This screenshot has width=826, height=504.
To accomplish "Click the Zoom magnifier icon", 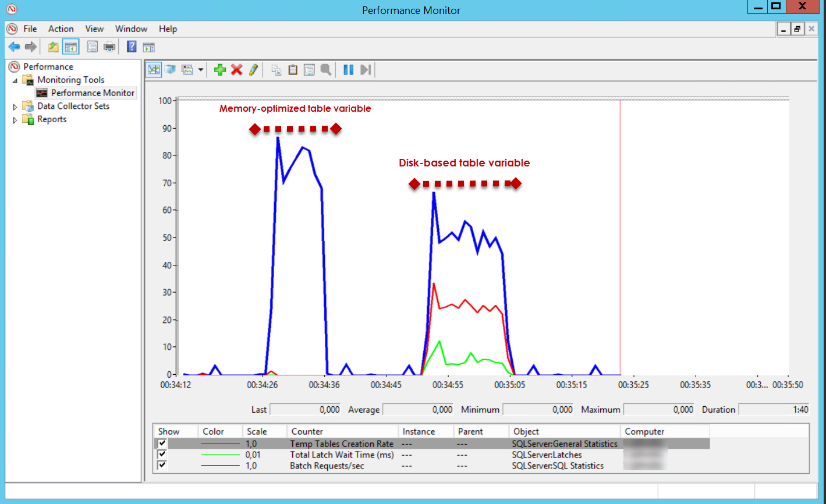I will (x=326, y=70).
